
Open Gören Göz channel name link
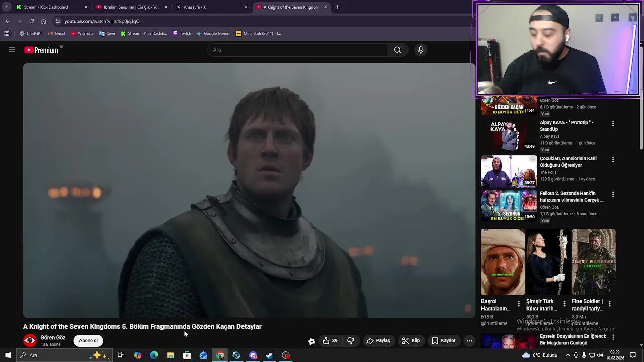(x=53, y=338)
